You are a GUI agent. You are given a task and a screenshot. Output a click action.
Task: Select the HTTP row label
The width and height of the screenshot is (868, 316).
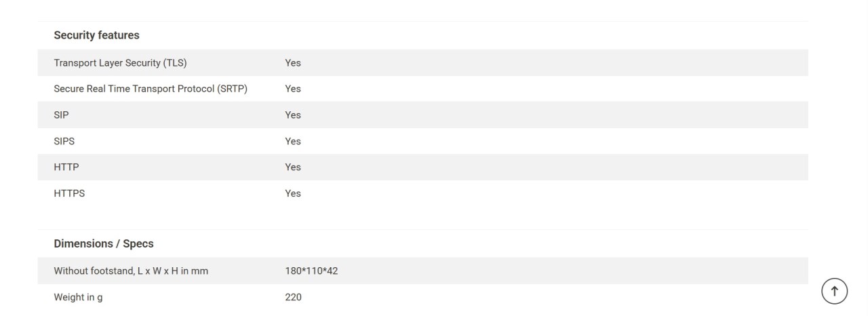(x=66, y=167)
